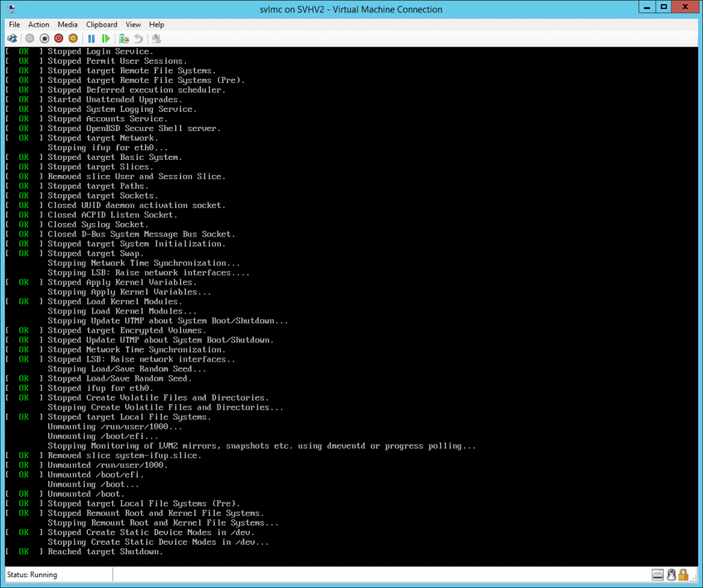703x588 pixels.
Task: Click the 'Stopping ifup for eth0...' line
Action: pos(108,148)
